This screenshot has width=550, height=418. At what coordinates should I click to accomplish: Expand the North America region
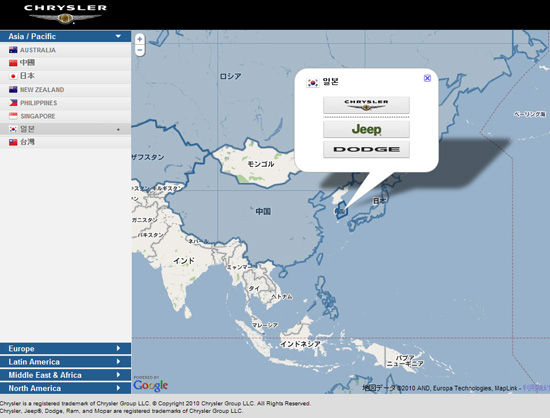[x=66, y=388]
